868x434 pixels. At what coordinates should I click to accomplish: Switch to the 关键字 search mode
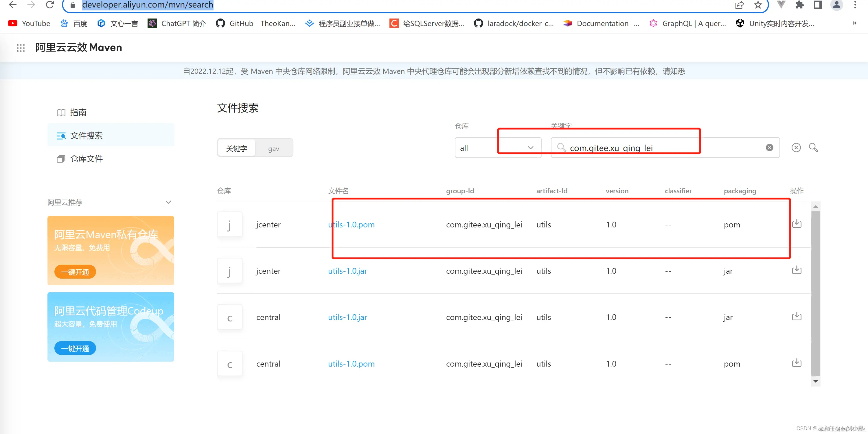[237, 148]
